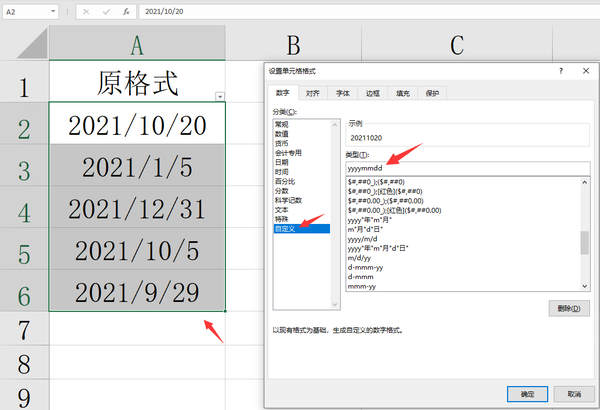The image size is (600, 410).
Task: Click format list scroll up arrow
Action: [x=584, y=183]
